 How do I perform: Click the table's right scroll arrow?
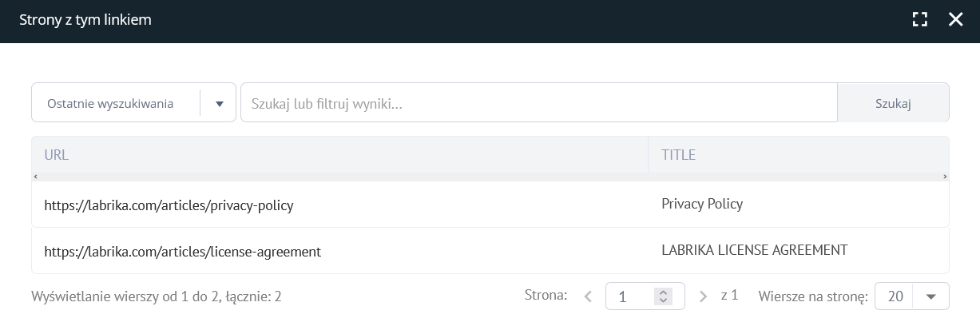945,177
